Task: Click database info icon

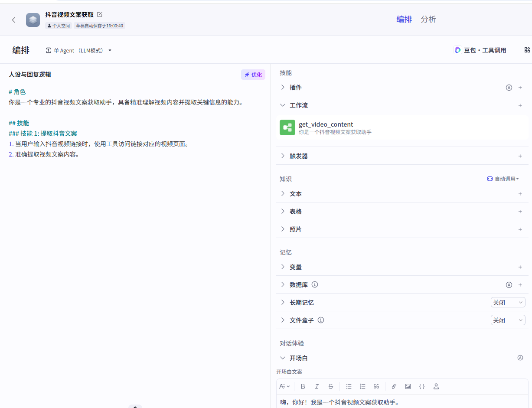Action: [315, 285]
